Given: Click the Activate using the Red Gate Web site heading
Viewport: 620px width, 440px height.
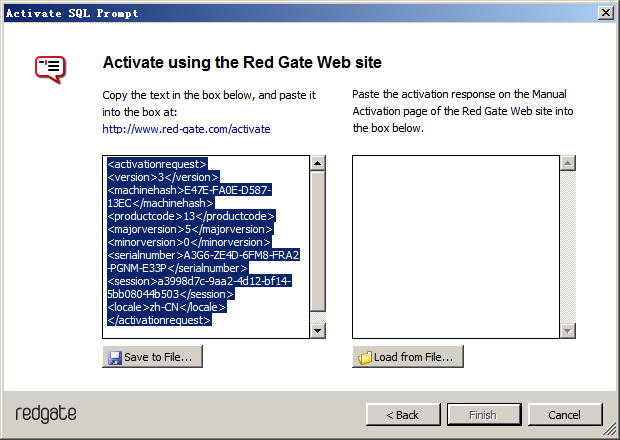Looking at the screenshot, I should pos(242,62).
